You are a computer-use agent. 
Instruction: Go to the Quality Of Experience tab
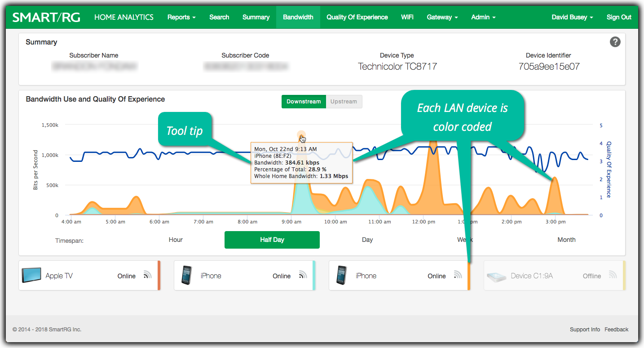pyautogui.click(x=357, y=17)
